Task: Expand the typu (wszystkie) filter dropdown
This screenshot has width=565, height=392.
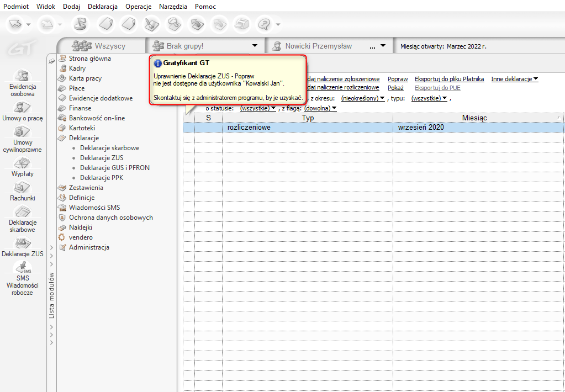Action: tap(429, 98)
